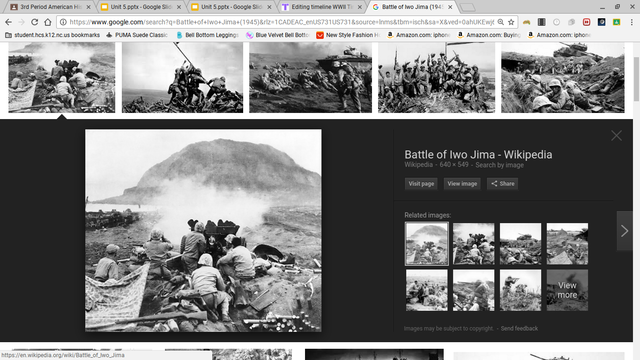Image resolution: width=640 pixels, height=360 pixels.
Task: Click the Battle of Iwo Jima - Wikipedia title
Action: pos(478,155)
